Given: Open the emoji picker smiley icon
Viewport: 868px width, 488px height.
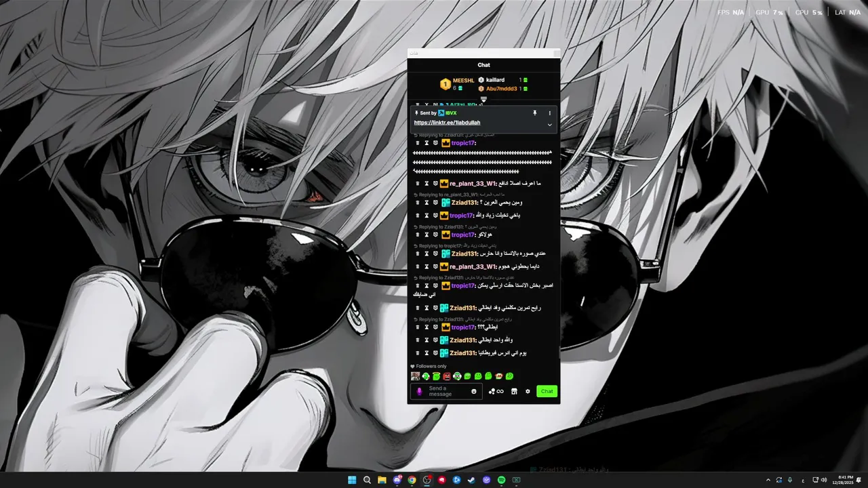Looking at the screenshot, I should coord(474,391).
